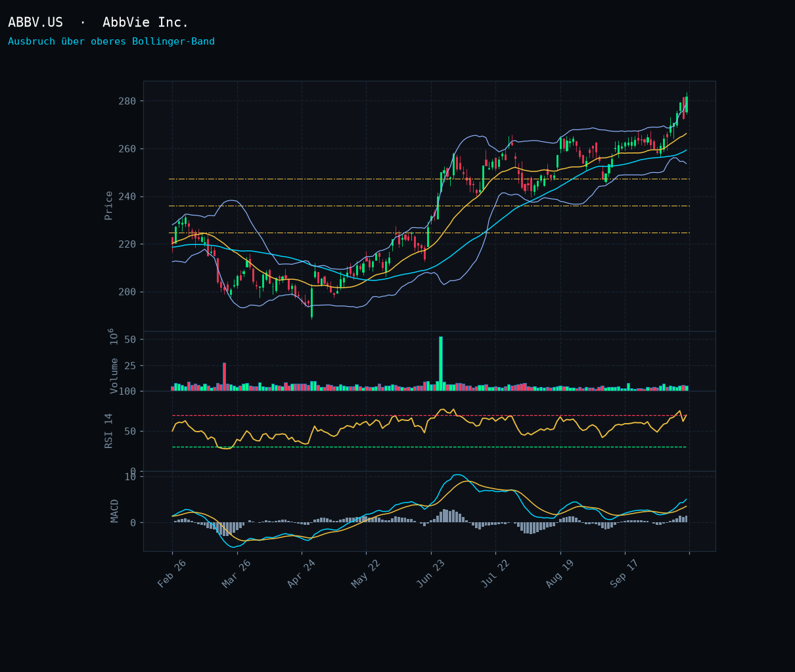Click the 280 price axis label
This screenshot has height=672, width=795.
point(127,101)
